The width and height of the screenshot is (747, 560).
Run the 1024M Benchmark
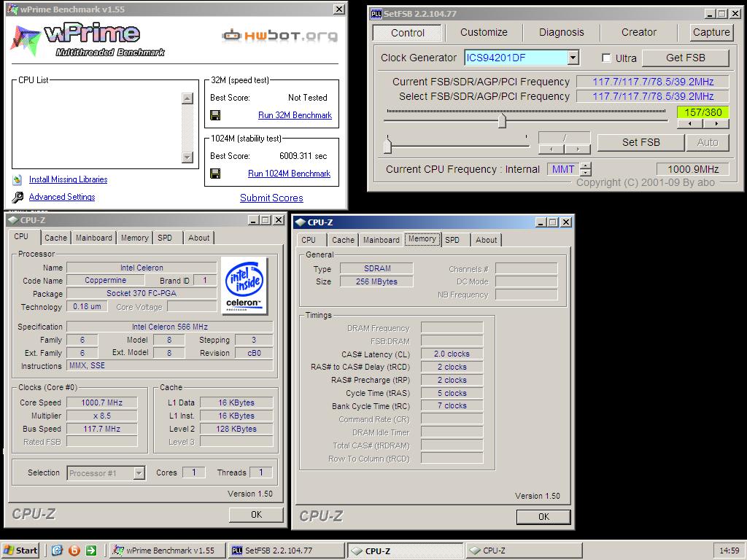pyautogui.click(x=289, y=174)
